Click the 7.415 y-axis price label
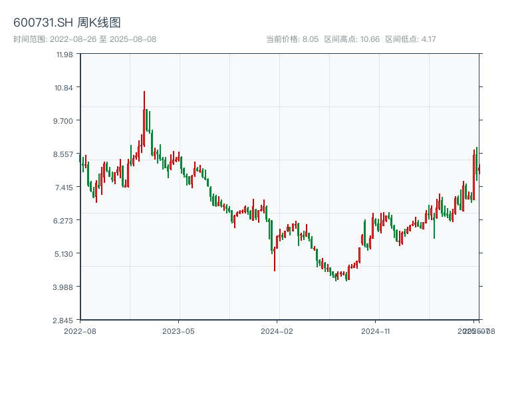This screenshot has height=399, width=532. click(65, 188)
